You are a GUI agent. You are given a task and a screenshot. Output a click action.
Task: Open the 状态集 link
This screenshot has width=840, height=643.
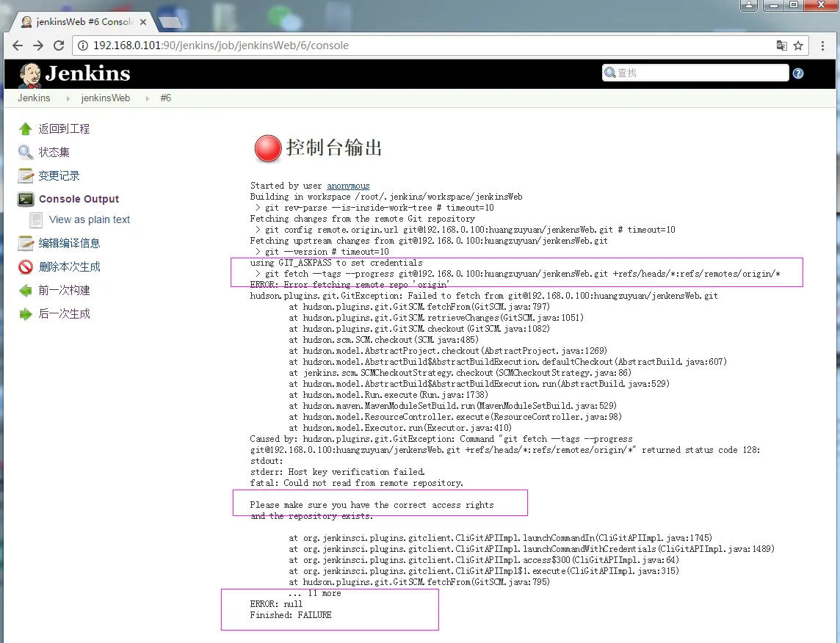click(54, 152)
